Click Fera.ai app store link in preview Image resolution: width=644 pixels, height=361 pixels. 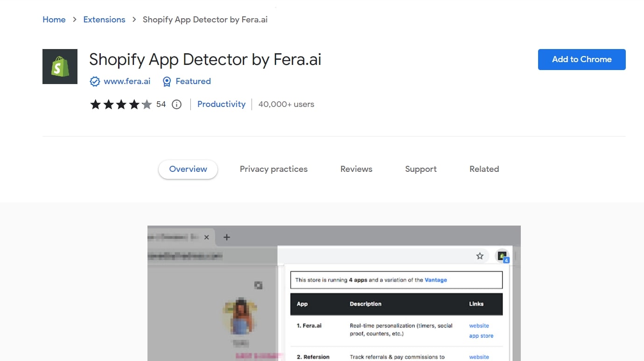coord(481,336)
